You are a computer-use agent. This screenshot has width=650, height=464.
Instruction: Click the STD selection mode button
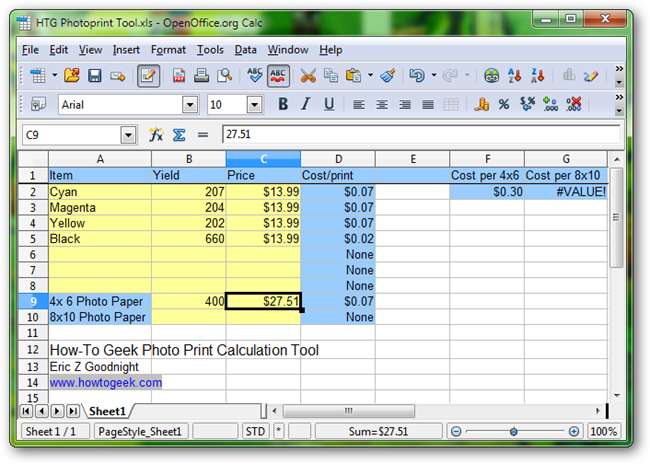coord(255,431)
